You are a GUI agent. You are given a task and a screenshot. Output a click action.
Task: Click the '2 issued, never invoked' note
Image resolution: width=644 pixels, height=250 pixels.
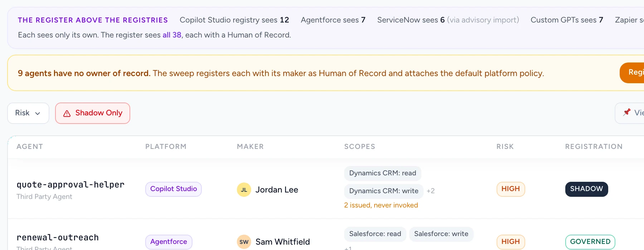point(381,205)
